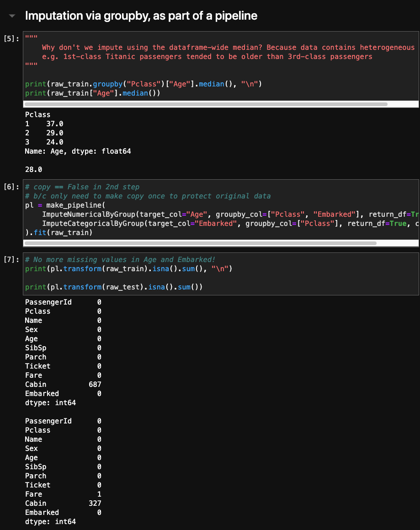Select the cell 7 prompt label [7]:
Image resolution: width=420 pixels, height=530 pixels.
pyautogui.click(x=11, y=259)
